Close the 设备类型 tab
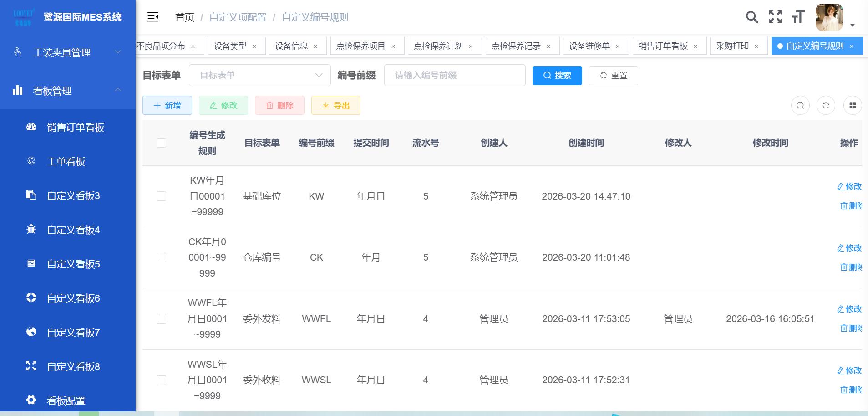868x416 pixels. pyautogui.click(x=254, y=46)
